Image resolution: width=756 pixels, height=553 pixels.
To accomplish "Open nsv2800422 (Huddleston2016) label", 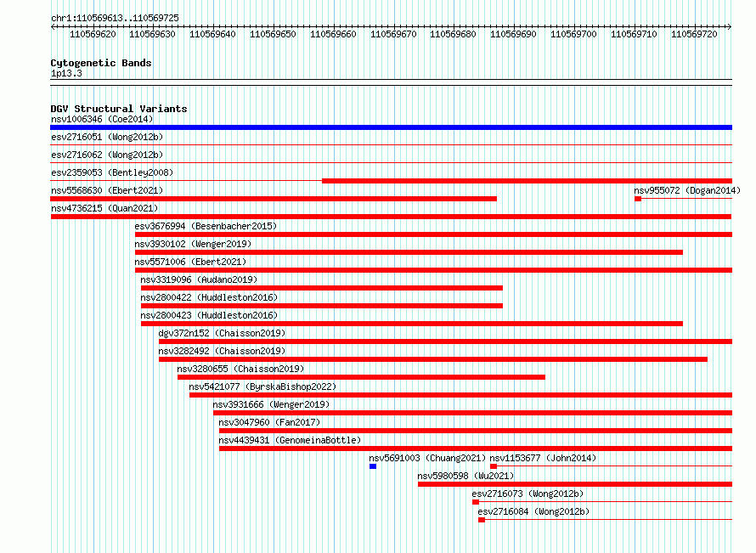I will [209, 297].
